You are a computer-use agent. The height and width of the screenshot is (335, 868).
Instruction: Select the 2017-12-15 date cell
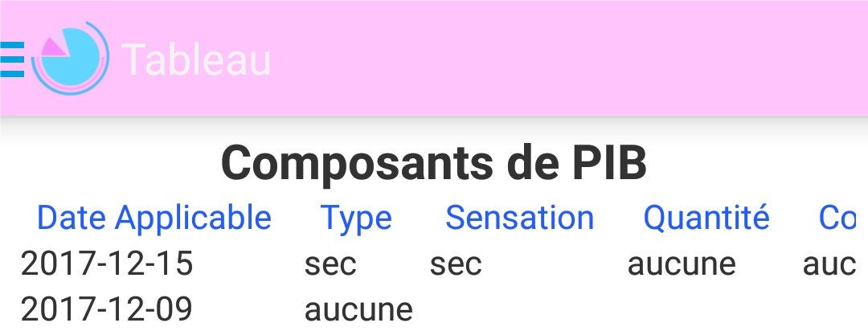click(x=107, y=263)
